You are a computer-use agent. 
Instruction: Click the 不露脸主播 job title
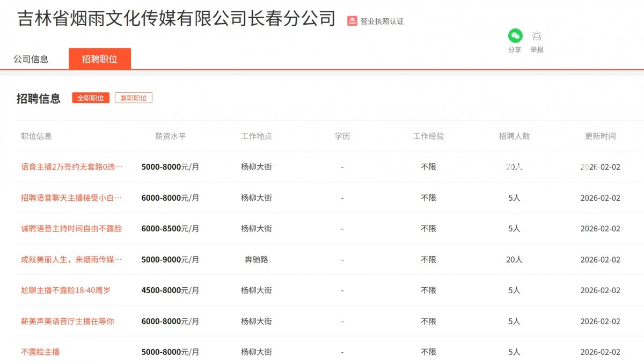click(40, 352)
